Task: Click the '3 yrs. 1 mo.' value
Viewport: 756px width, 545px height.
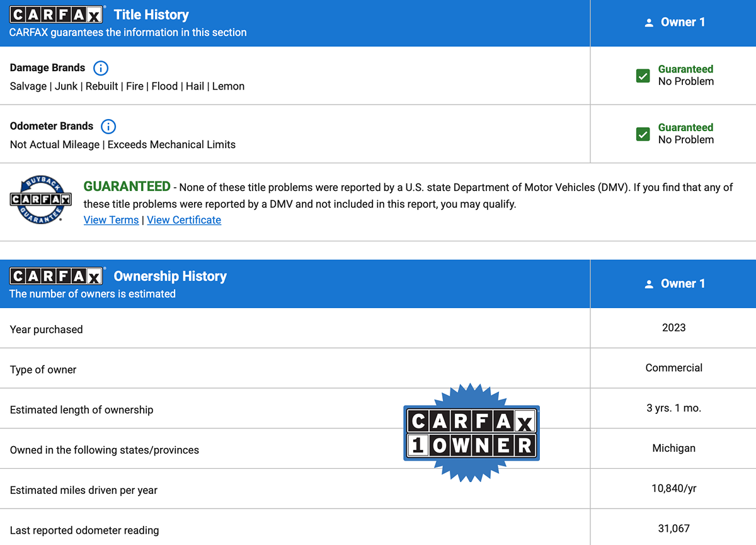Action: tap(674, 408)
